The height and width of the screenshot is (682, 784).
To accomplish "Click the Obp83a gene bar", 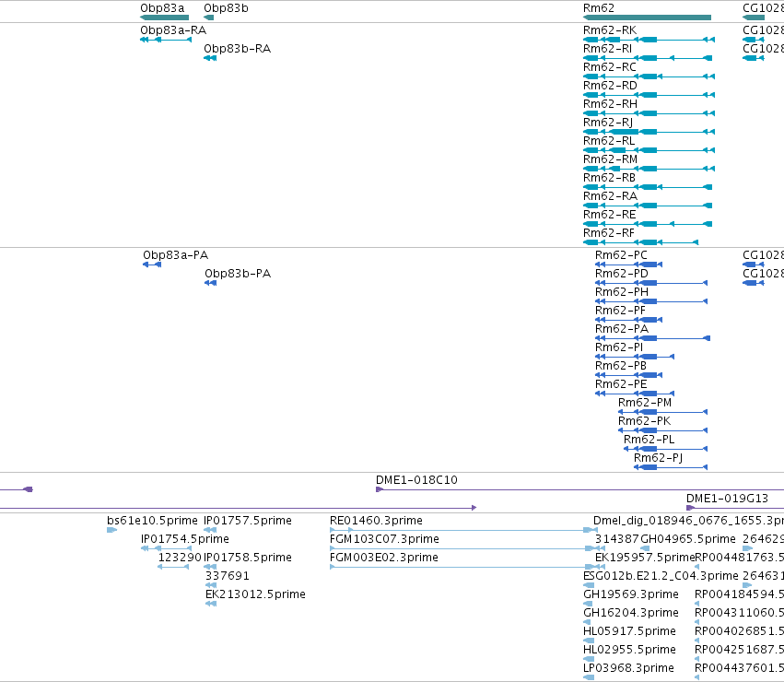I will [165, 18].
